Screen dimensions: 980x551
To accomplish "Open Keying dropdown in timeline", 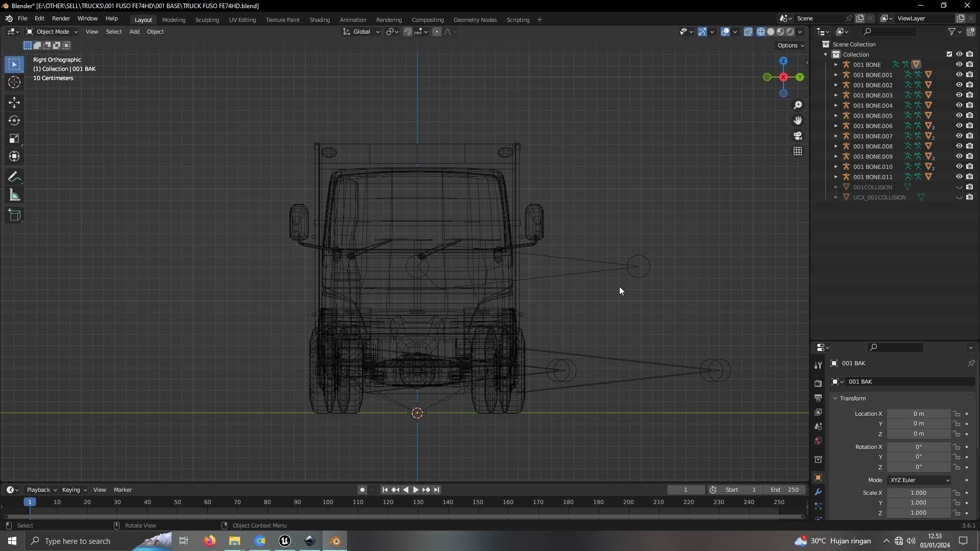I will 74,490.
